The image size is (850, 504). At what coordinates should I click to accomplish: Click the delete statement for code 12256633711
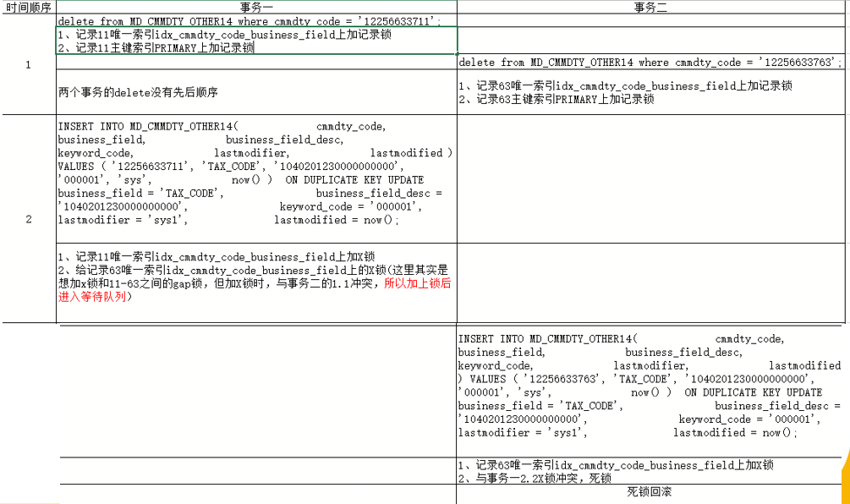coord(256,21)
